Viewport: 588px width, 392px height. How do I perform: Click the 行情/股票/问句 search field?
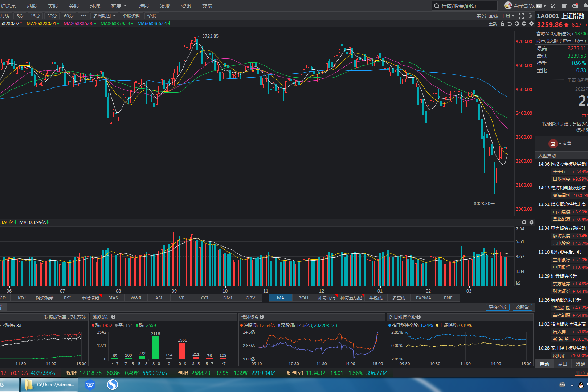click(465, 6)
